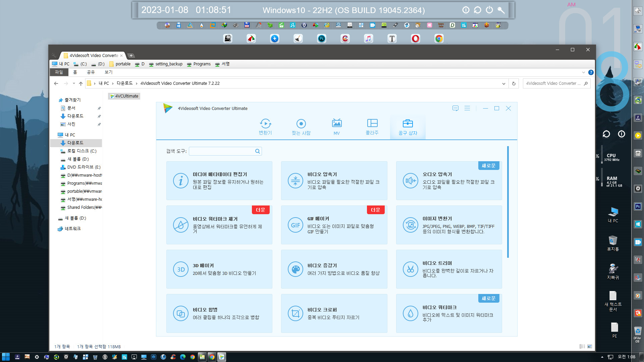644x362 pixels.
Task: Click the 4Videosoft feedback chat icon
Action: (455, 108)
